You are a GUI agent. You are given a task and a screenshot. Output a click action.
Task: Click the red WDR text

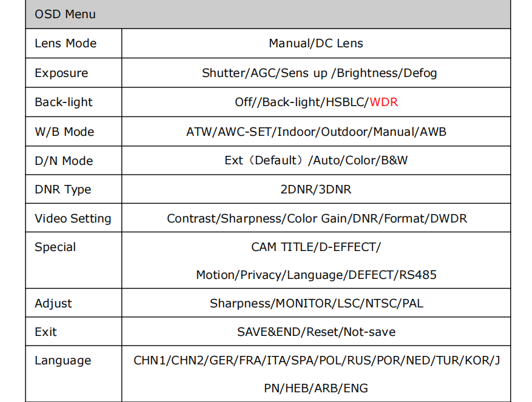[383, 102]
